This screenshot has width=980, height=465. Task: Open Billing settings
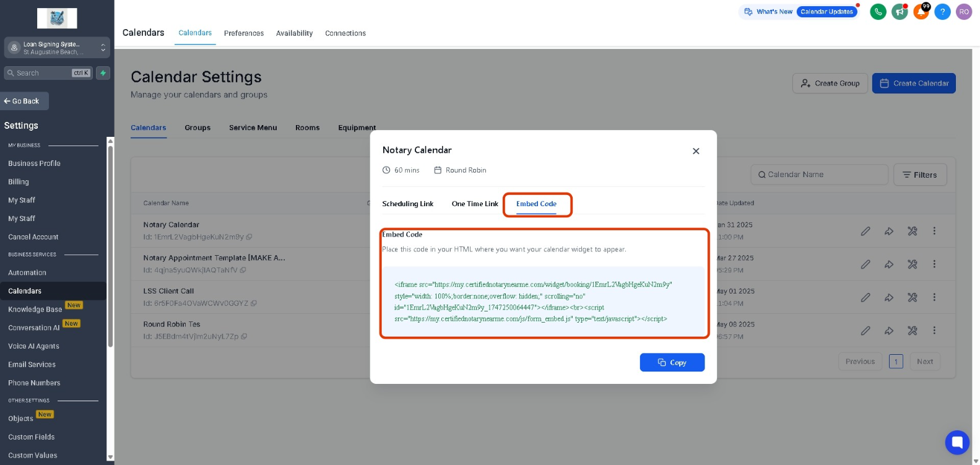pos(19,182)
